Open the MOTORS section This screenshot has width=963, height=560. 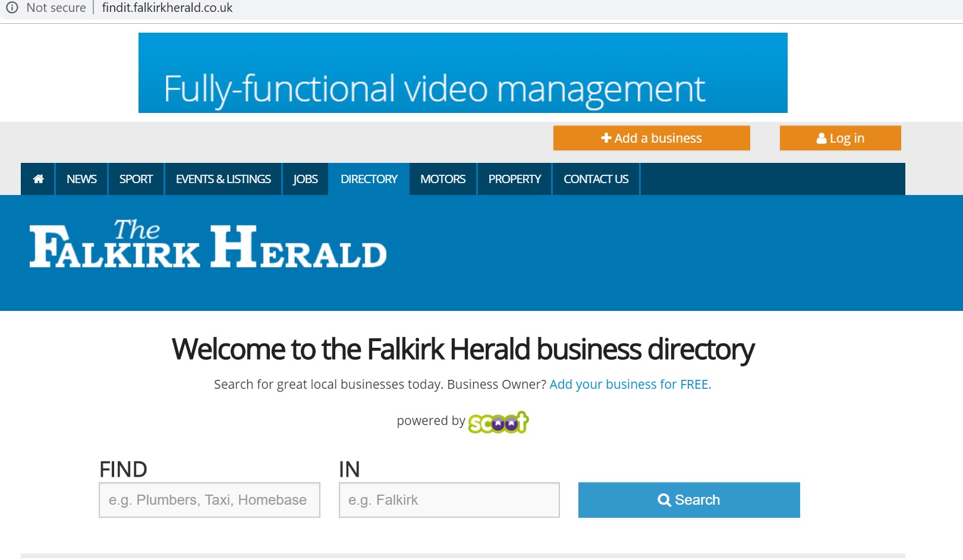click(x=443, y=179)
